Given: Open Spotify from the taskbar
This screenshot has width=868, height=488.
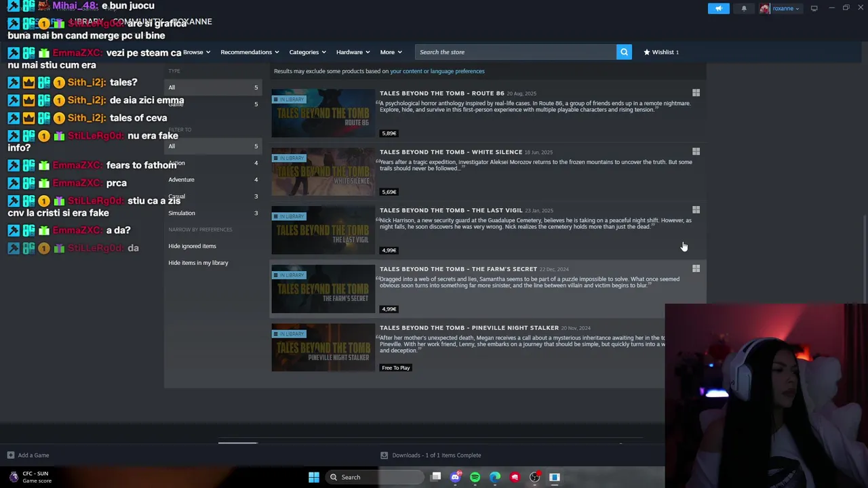Looking at the screenshot, I should 475,477.
